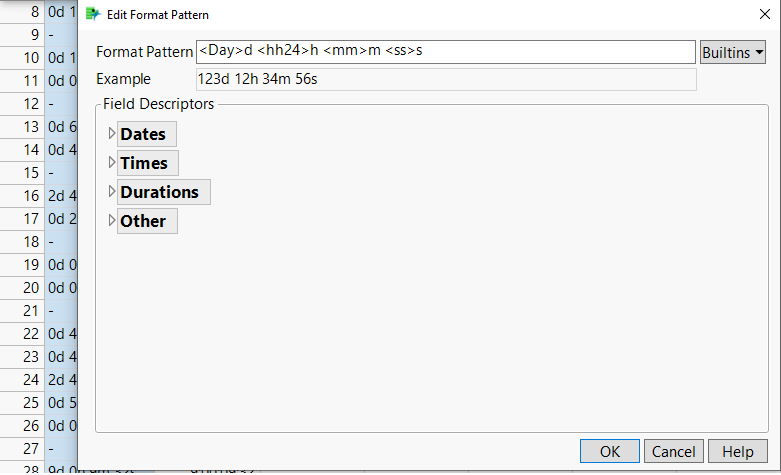Select row 16 in the table
Image resolution: width=781 pixels, height=475 pixels.
point(30,195)
